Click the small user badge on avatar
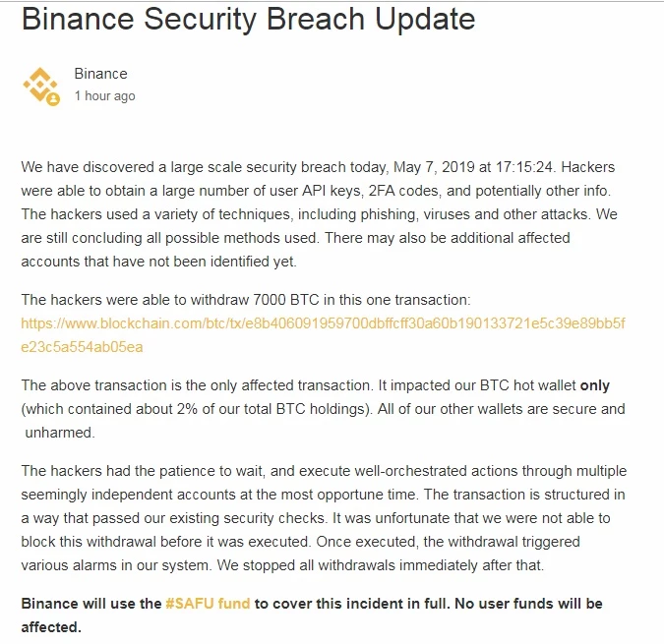Image resolution: width=664 pixels, height=644 pixels. (53, 99)
